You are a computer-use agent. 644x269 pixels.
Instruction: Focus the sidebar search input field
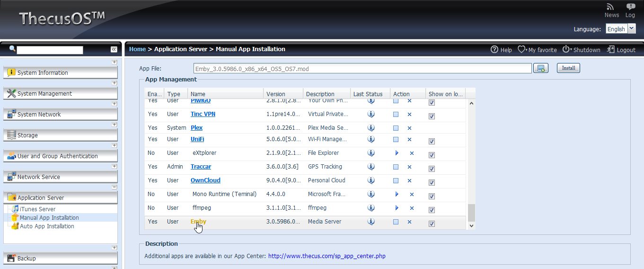pyautogui.click(x=50, y=50)
